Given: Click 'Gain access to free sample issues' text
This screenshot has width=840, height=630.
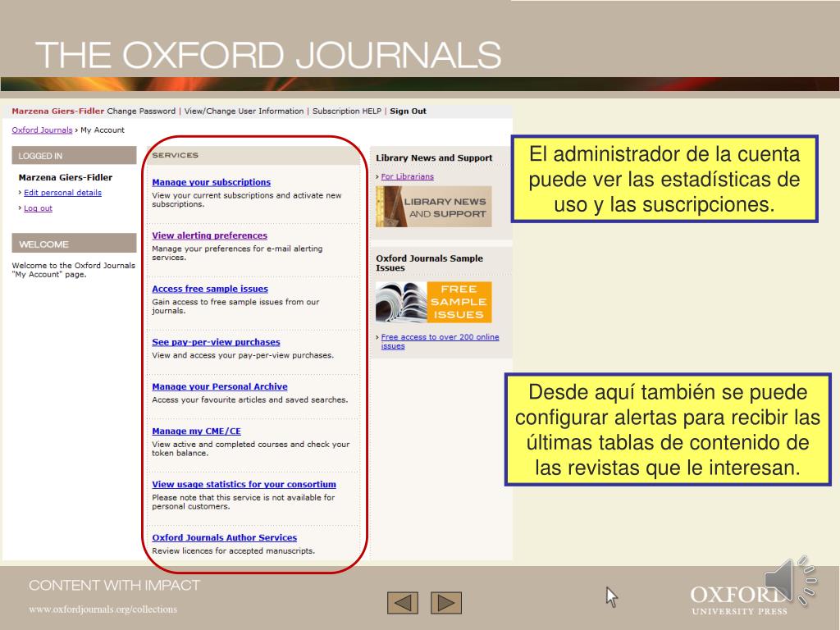Looking at the screenshot, I should point(235,306).
